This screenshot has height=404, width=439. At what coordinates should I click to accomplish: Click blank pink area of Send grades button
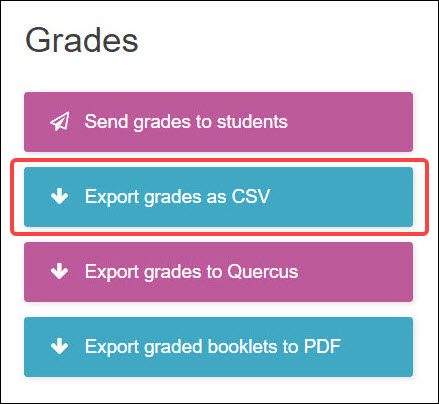350,122
